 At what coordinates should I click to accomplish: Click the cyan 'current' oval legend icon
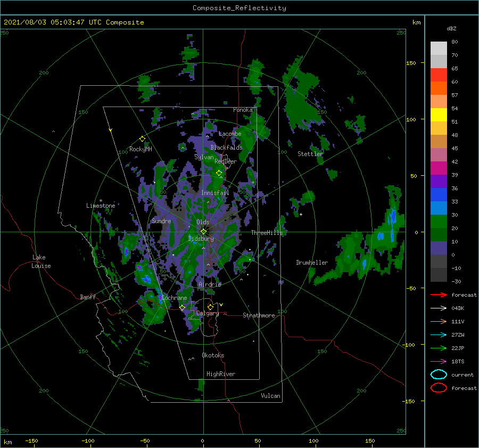439,374
